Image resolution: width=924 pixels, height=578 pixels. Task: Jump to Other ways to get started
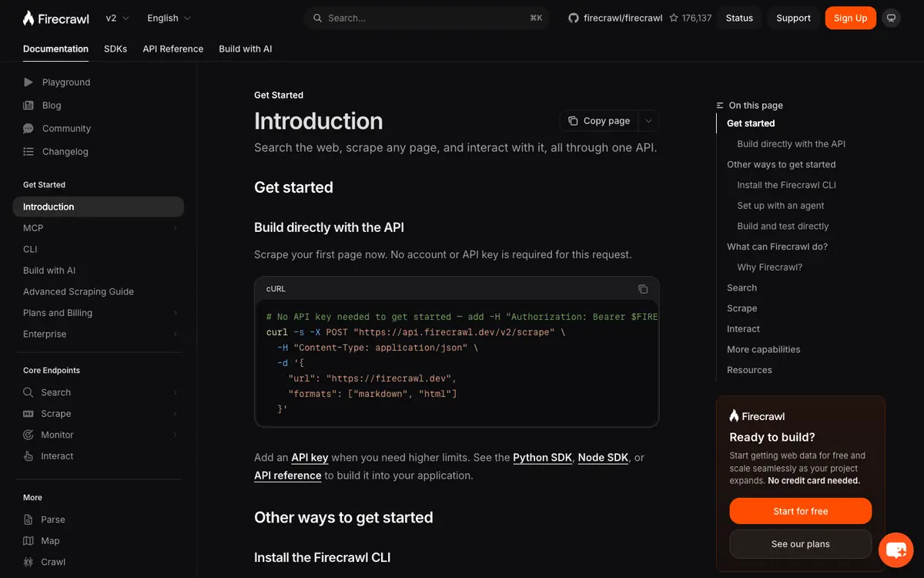[x=781, y=164]
